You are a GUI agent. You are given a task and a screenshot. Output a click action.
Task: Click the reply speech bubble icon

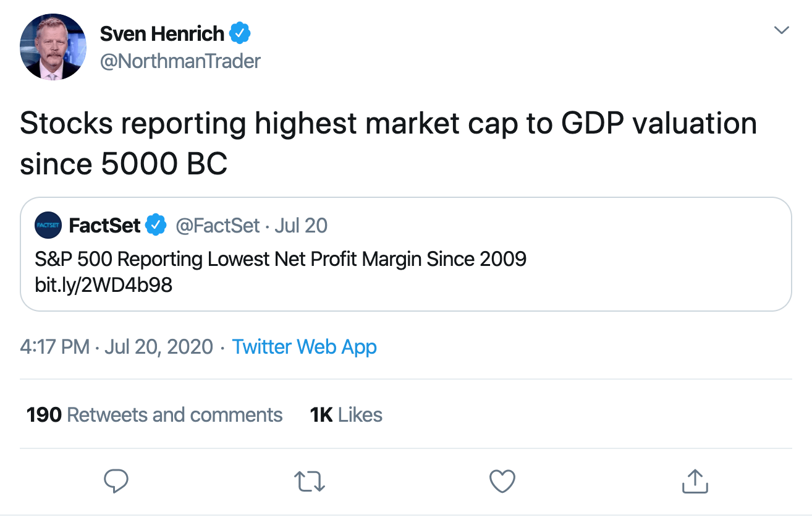(116, 481)
